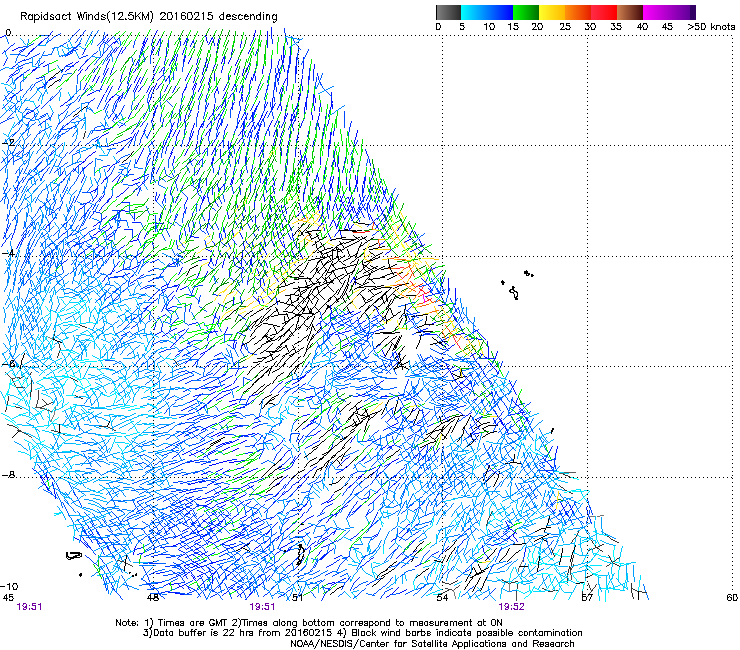Select the '25' legend speed label
The image size is (740, 650).
pos(565,27)
